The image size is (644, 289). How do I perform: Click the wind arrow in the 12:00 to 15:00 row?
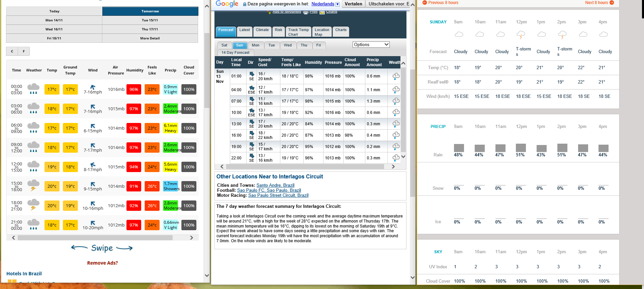[93, 164]
